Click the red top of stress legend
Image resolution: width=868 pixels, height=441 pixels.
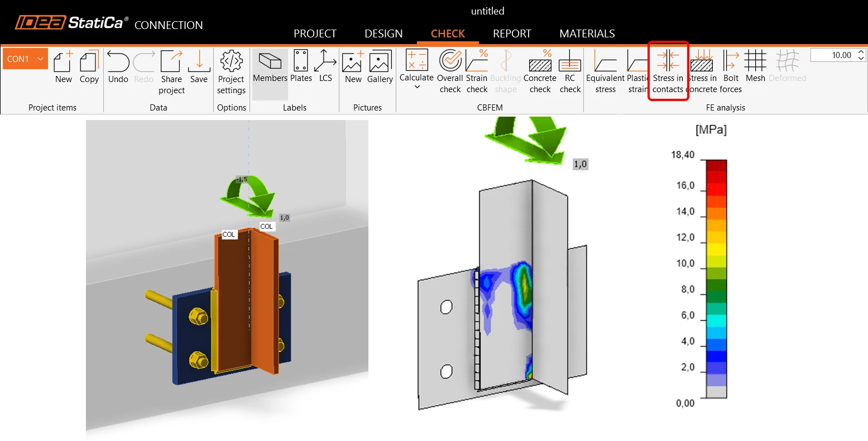716,165
